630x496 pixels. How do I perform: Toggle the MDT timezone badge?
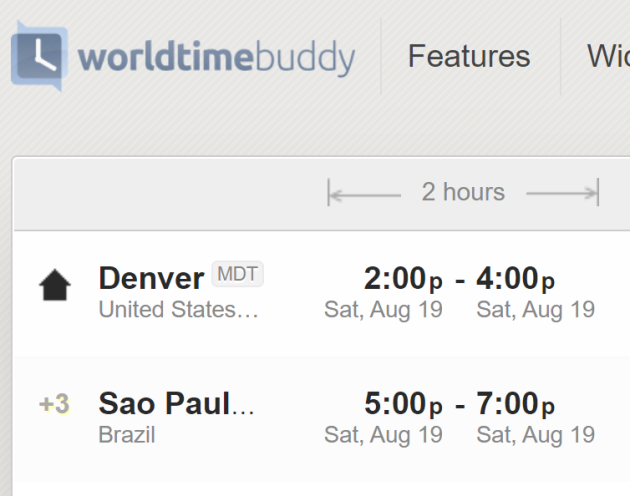tap(237, 274)
